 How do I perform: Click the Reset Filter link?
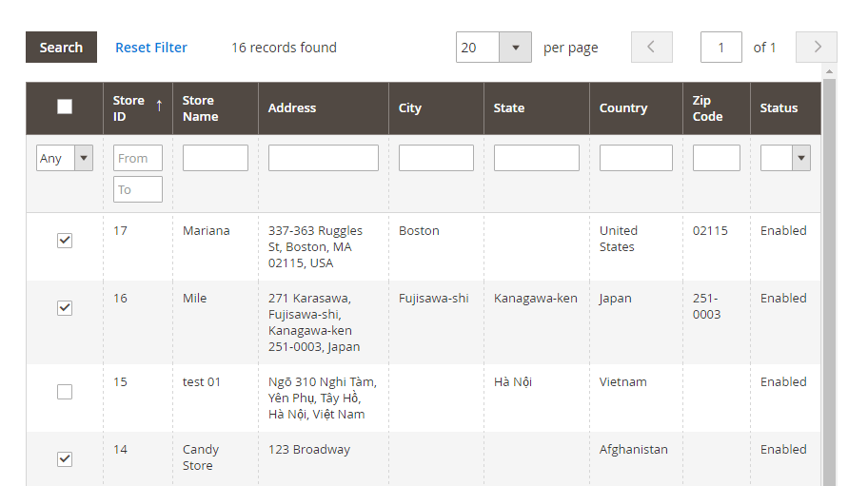coord(151,48)
